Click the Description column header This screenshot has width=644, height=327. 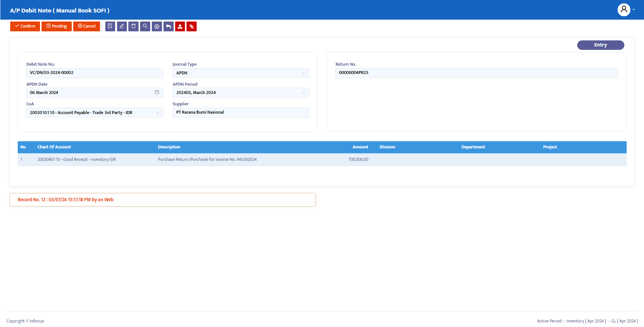click(x=169, y=147)
